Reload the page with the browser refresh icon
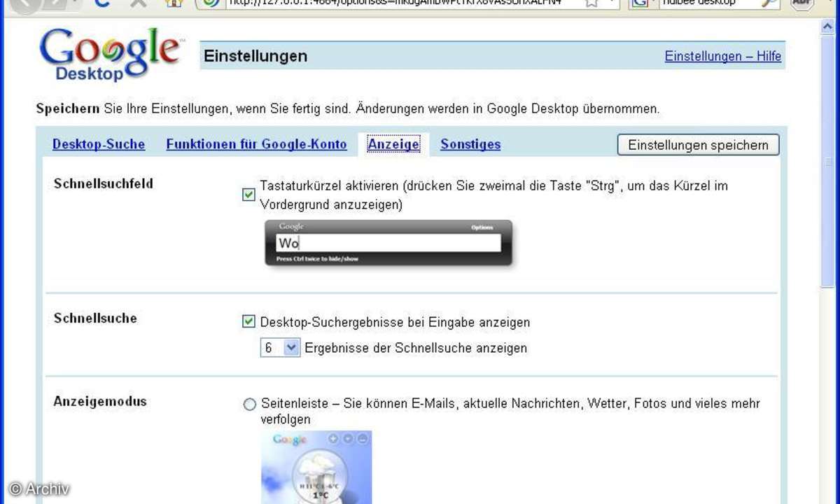Viewport: 840px width, 504px height. coord(104,3)
